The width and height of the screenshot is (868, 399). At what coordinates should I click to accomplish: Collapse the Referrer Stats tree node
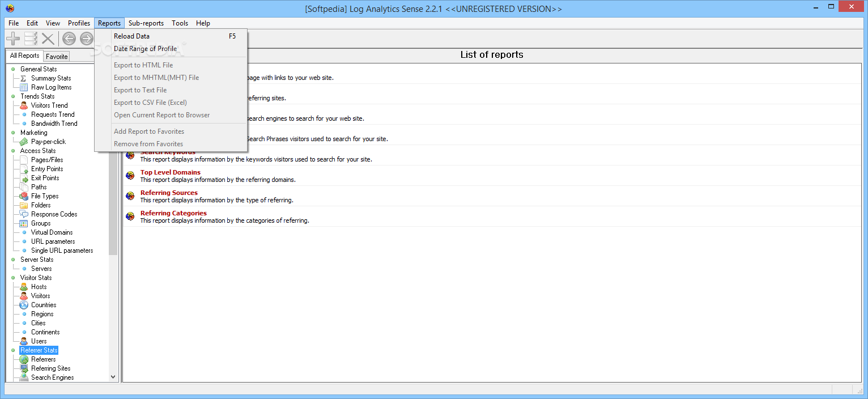13,350
